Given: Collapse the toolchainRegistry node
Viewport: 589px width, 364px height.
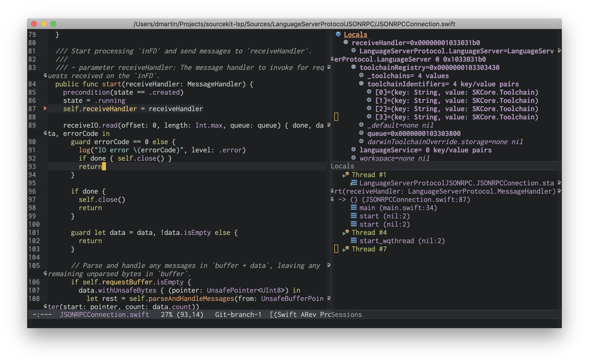Looking at the screenshot, I should [354, 67].
